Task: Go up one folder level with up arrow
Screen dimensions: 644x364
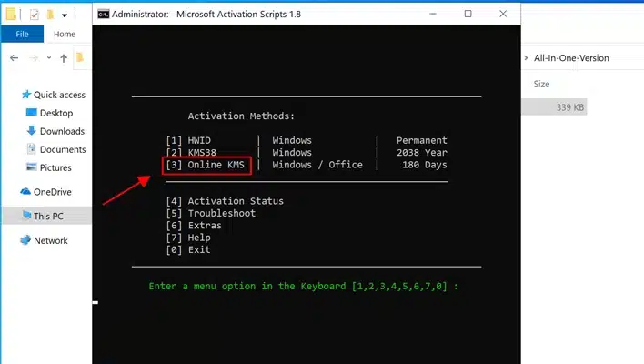Action: pos(64,57)
